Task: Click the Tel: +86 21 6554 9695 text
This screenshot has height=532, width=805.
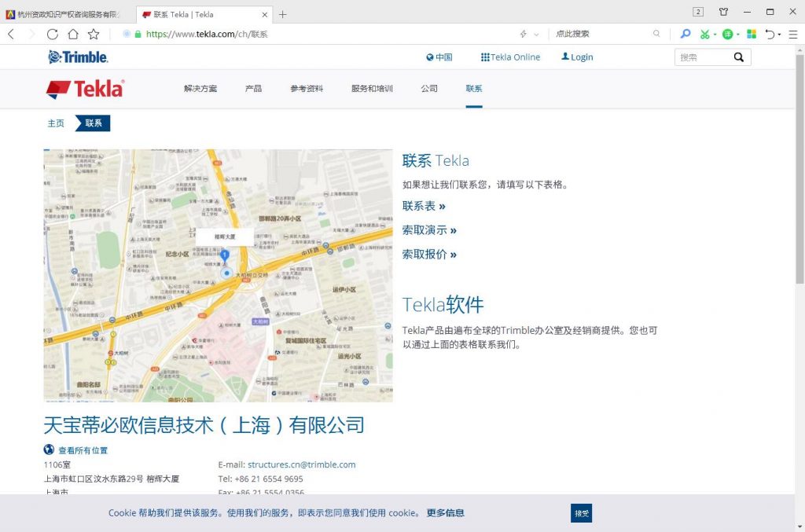Action: click(260, 479)
